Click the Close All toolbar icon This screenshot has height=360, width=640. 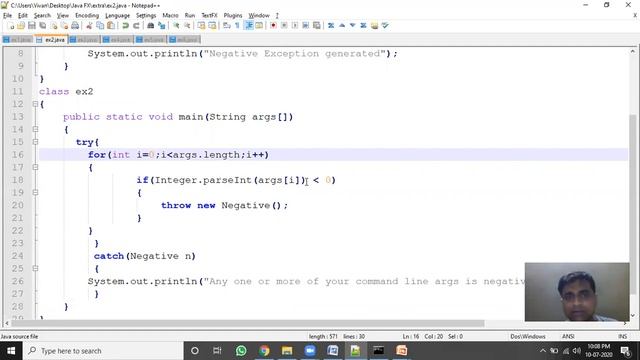(x=64, y=26)
